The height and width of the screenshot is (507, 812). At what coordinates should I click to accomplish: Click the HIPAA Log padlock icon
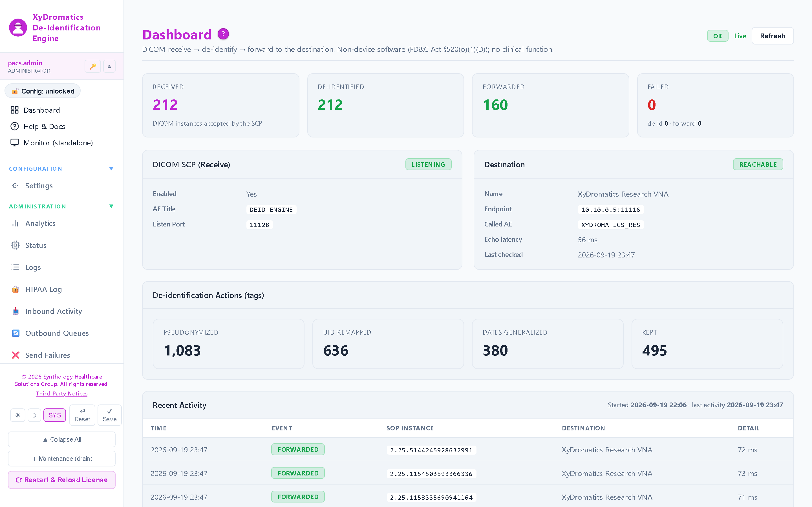click(x=16, y=289)
